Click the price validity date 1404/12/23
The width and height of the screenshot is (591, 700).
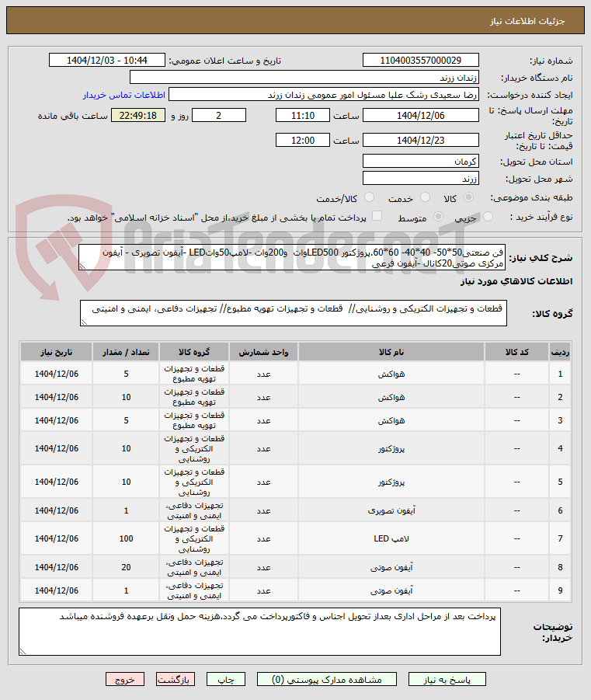[421, 140]
